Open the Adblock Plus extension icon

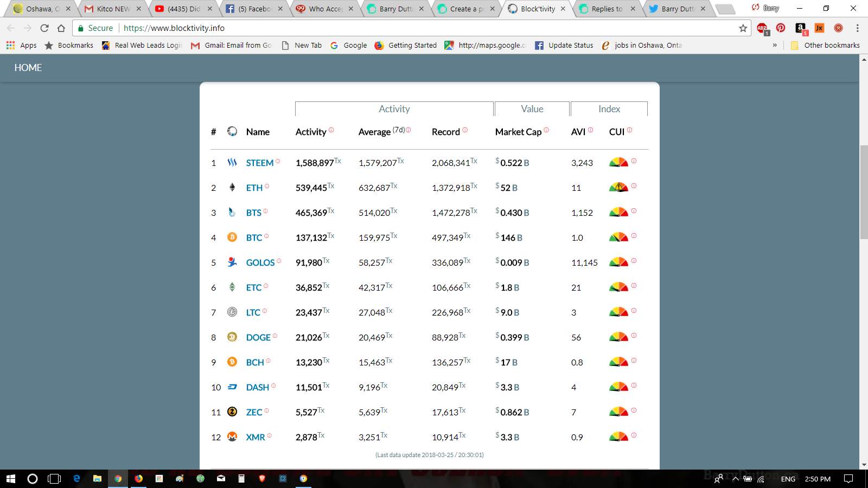[762, 28]
